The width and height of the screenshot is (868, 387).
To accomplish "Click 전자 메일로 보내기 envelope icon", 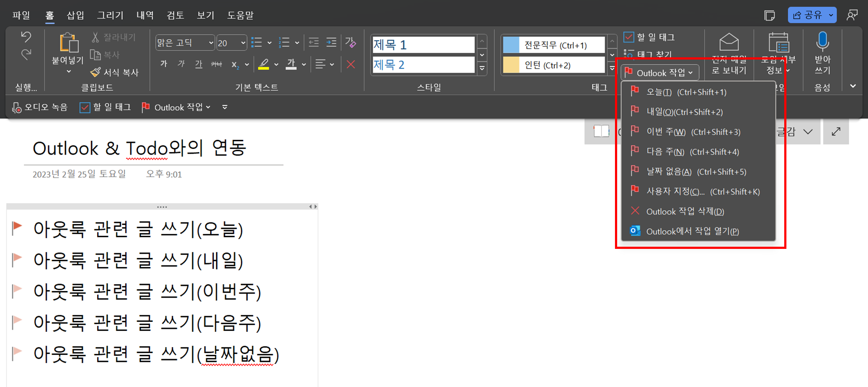I will [x=729, y=42].
